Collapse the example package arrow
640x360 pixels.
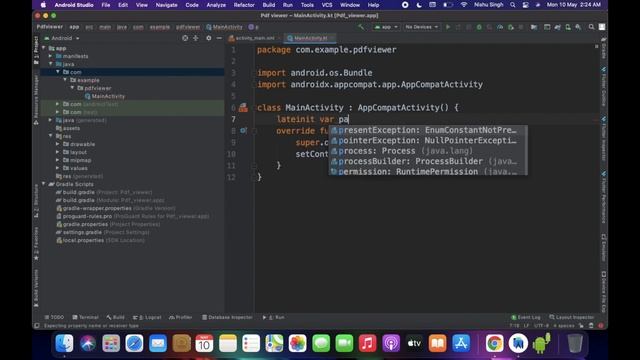click(x=65, y=80)
